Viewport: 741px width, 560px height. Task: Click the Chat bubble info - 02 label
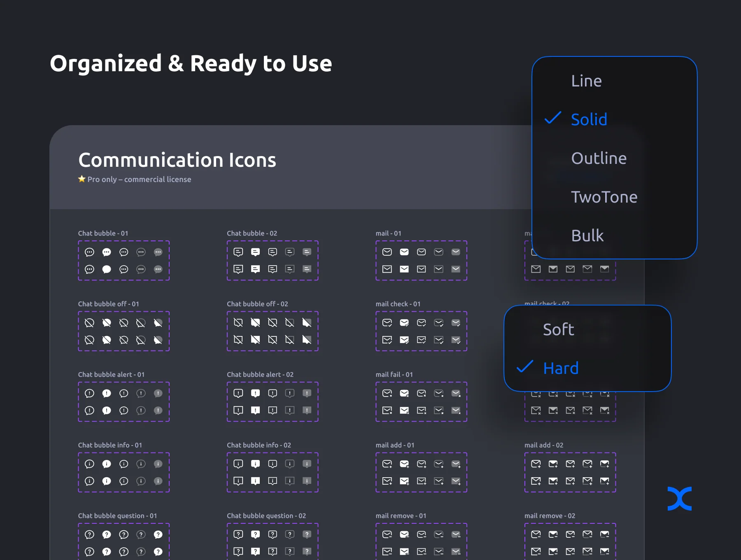click(259, 445)
